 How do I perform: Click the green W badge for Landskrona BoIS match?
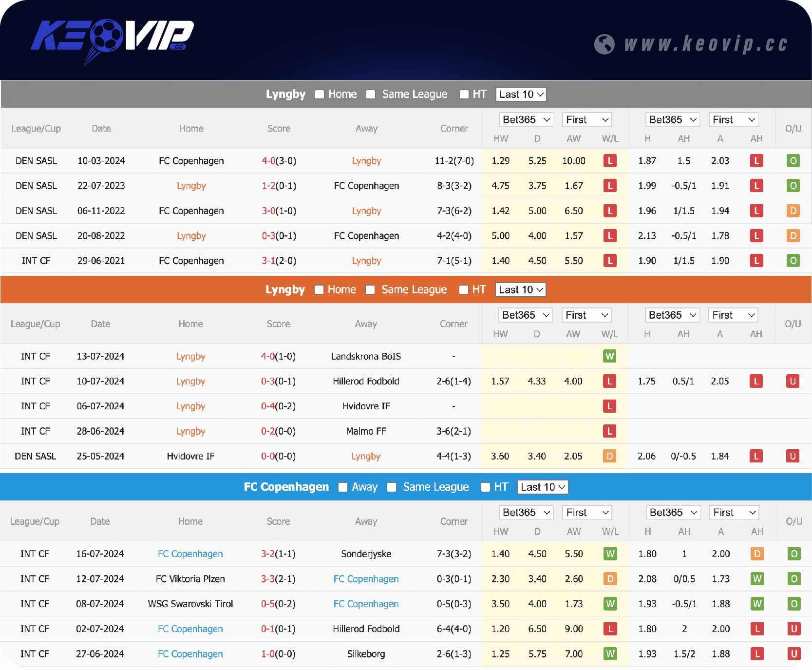pos(609,356)
